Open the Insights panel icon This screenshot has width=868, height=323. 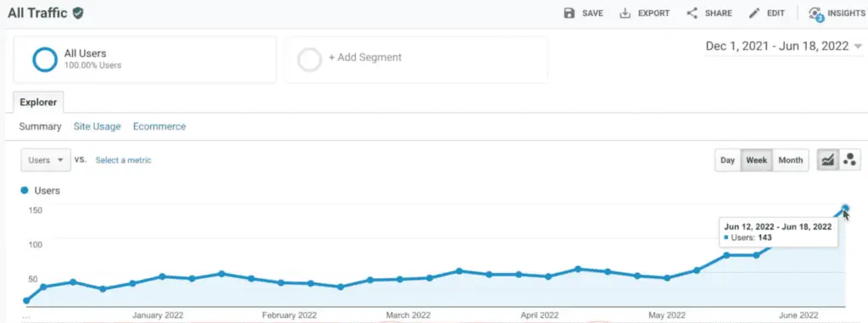[815, 14]
